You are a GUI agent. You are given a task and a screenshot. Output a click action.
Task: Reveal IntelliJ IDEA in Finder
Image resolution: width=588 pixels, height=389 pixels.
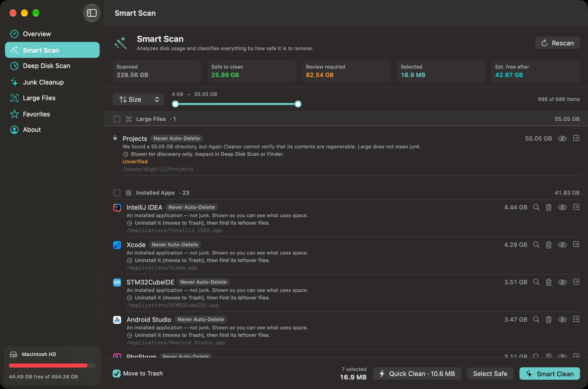(576, 207)
